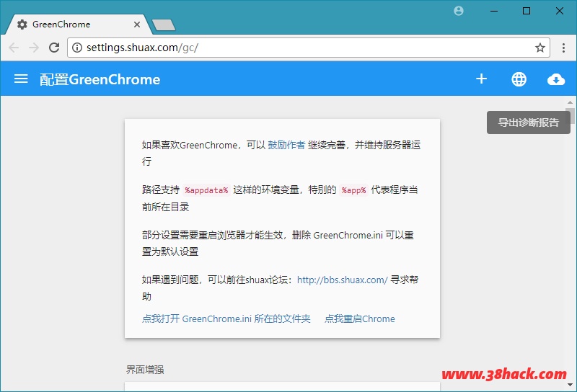Click the 导出诊断报告 button
The image size is (577, 392).
[x=529, y=122]
